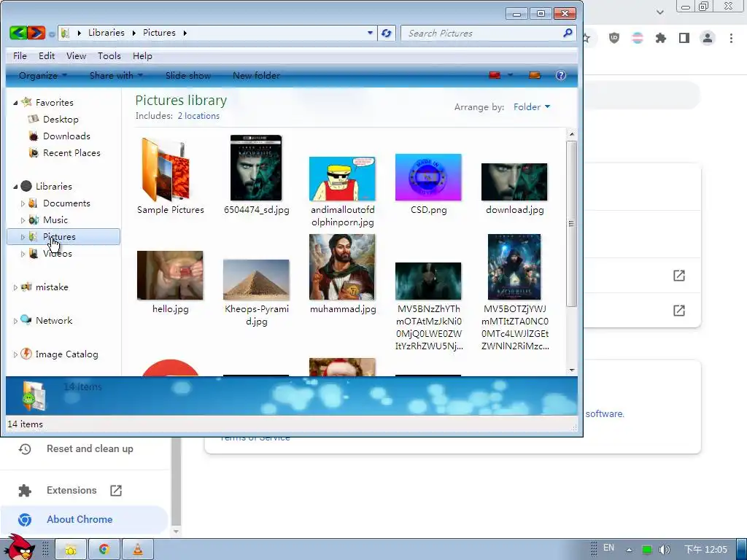
Task: Open Arrange by Folder dropdown
Action: (532, 106)
